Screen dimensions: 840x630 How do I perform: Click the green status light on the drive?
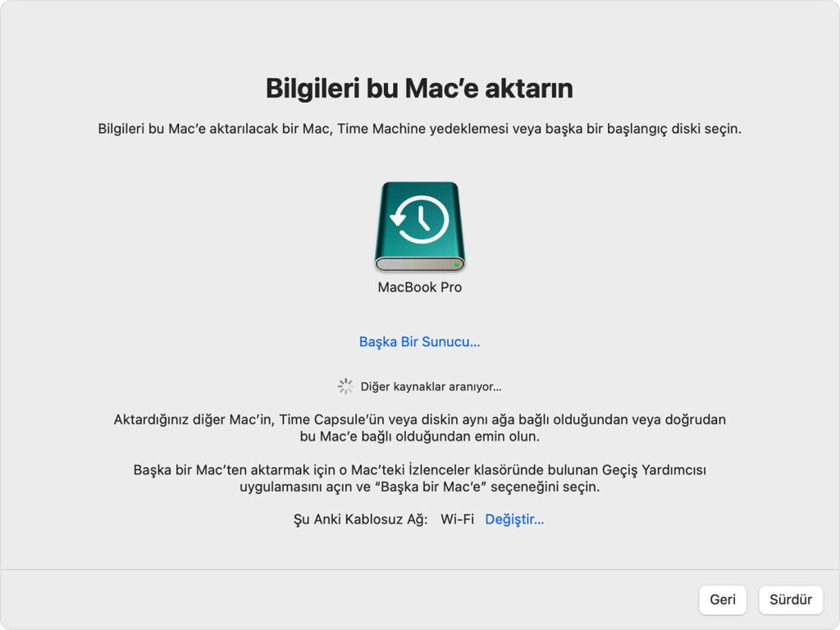tap(457, 264)
